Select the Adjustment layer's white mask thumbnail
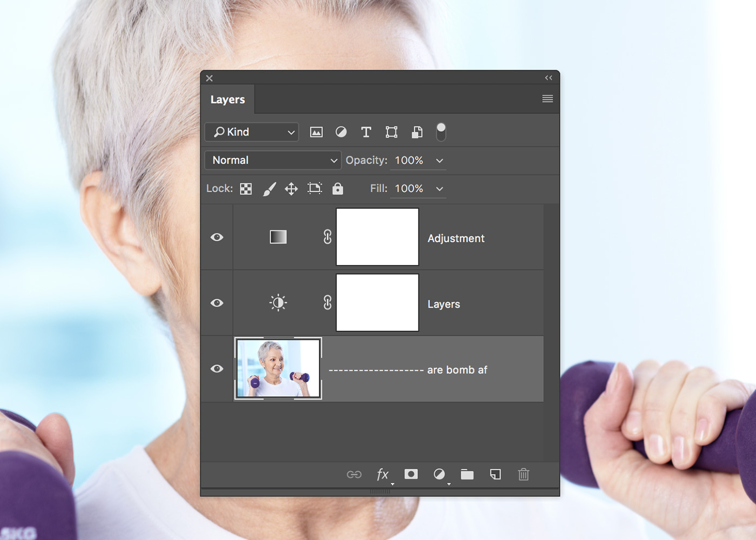 [x=377, y=237]
